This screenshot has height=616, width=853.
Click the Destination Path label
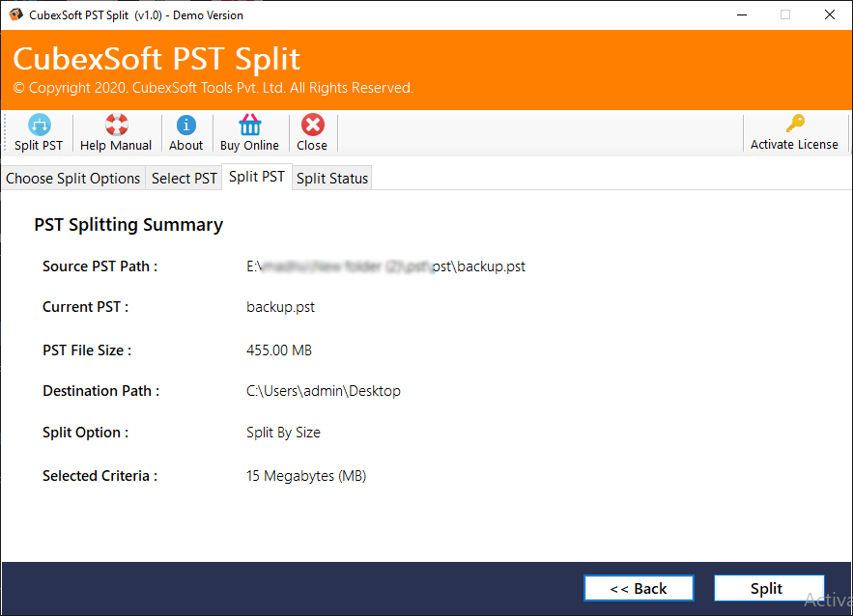(x=101, y=391)
